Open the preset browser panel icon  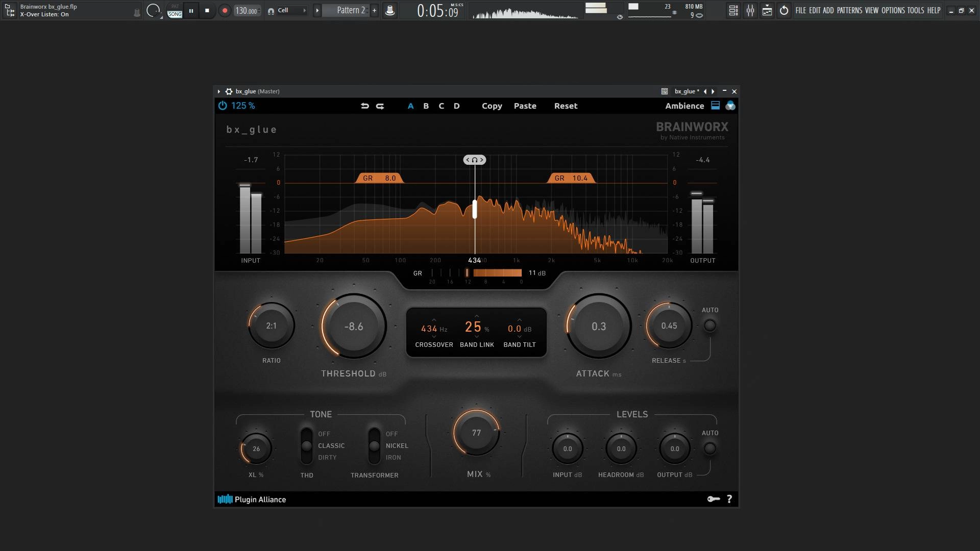pos(716,106)
